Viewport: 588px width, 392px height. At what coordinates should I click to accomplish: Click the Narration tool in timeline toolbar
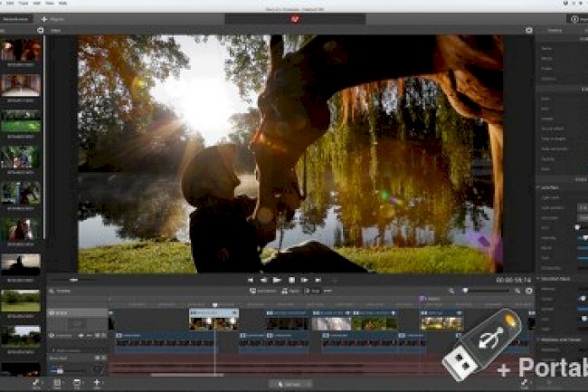(x=262, y=291)
